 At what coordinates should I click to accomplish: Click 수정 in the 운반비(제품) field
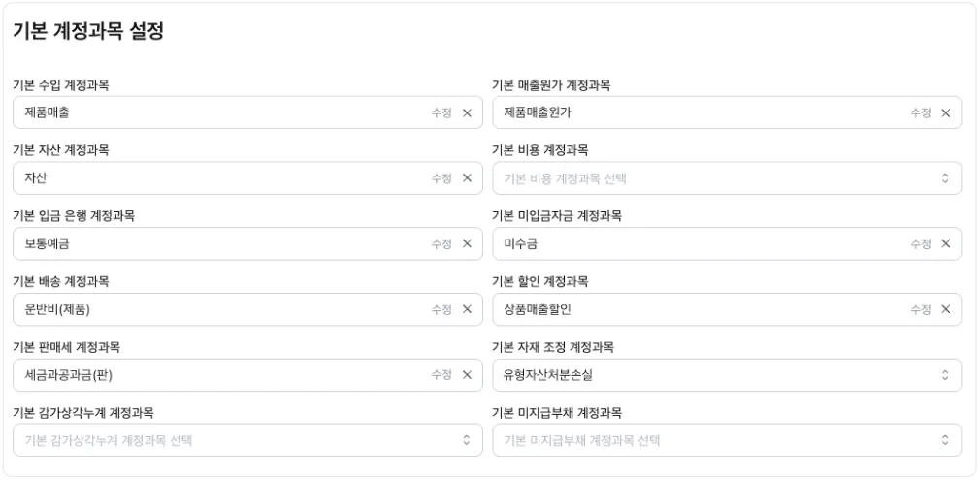point(441,309)
